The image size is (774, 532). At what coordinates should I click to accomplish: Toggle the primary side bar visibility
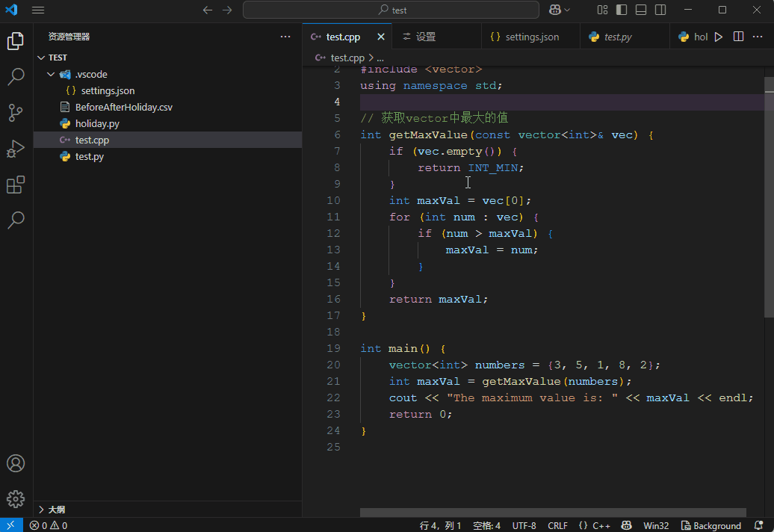pos(622,10)
